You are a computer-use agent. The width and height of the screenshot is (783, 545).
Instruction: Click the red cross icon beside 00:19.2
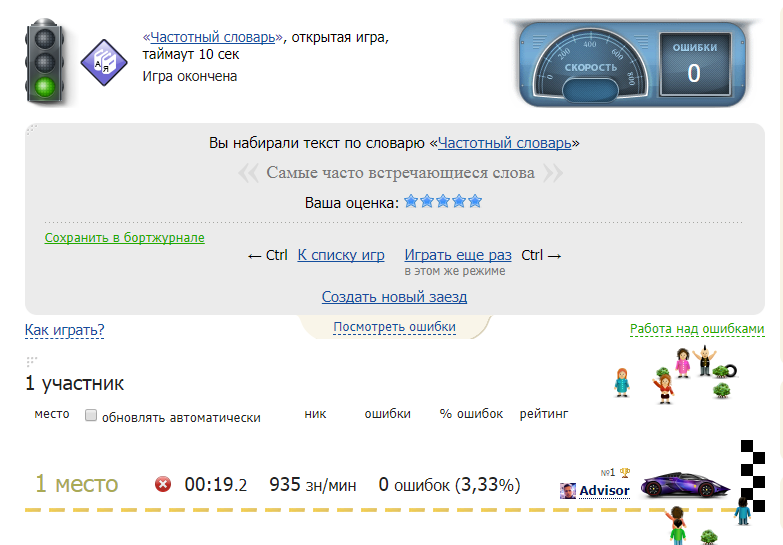(x=163, y=484)
